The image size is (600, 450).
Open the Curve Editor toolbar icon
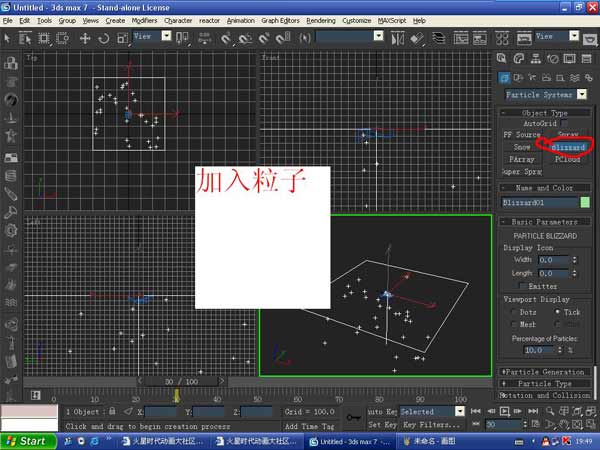(461, 38)
